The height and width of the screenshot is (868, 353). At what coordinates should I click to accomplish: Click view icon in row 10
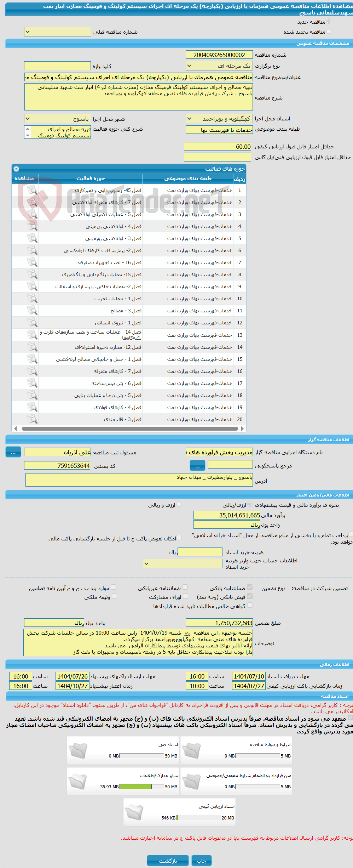pos(32,299)
